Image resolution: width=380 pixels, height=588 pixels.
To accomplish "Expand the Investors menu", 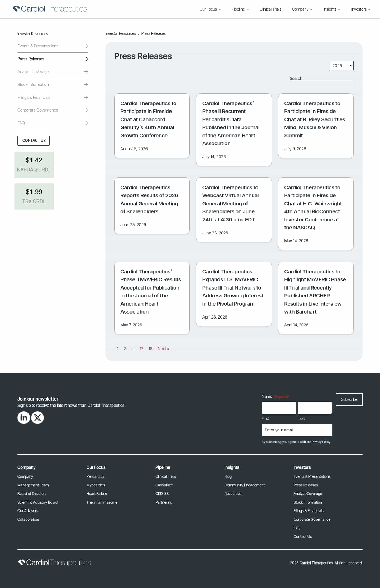I will click(361, 9).
